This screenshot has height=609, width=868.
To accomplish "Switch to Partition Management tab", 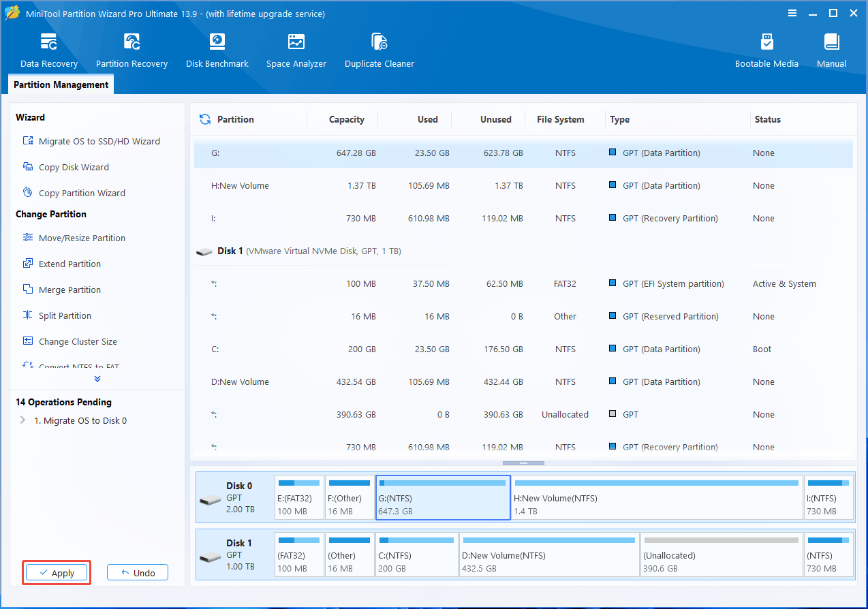I will [x=61, y=85].
